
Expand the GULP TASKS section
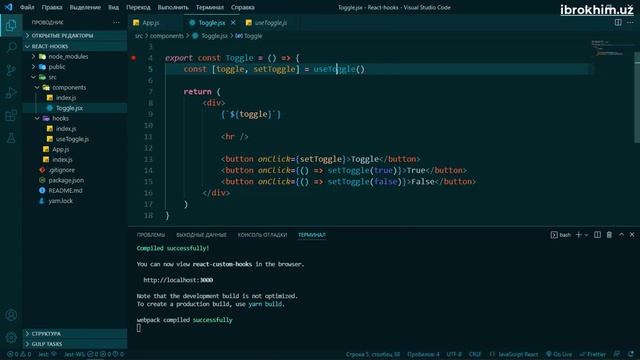[75, 344]
